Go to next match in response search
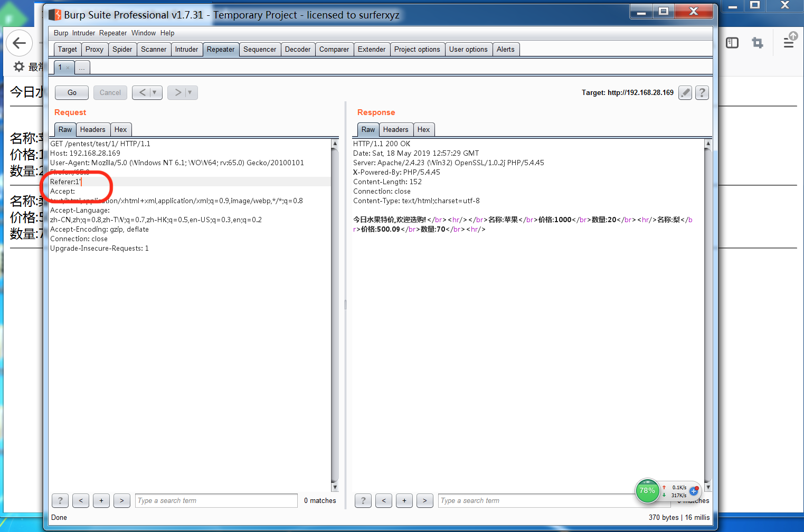The image size is (804, 532). coord(425,500)
